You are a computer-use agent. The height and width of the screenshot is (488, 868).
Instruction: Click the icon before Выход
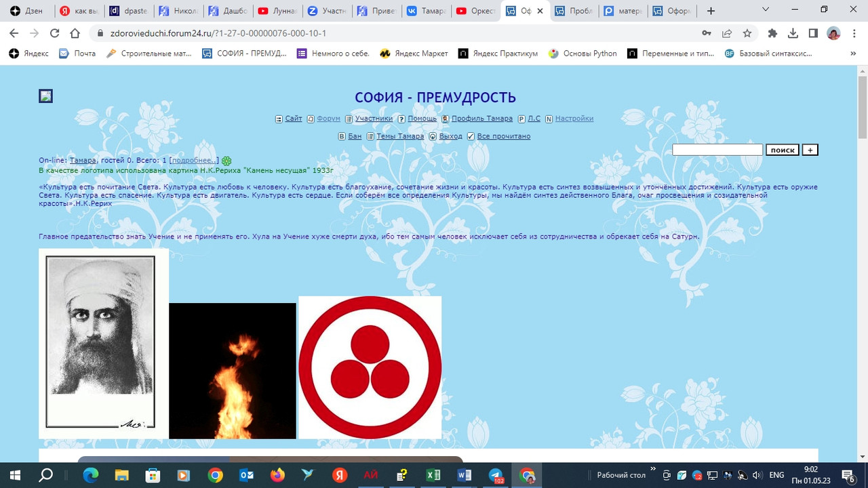433,136
